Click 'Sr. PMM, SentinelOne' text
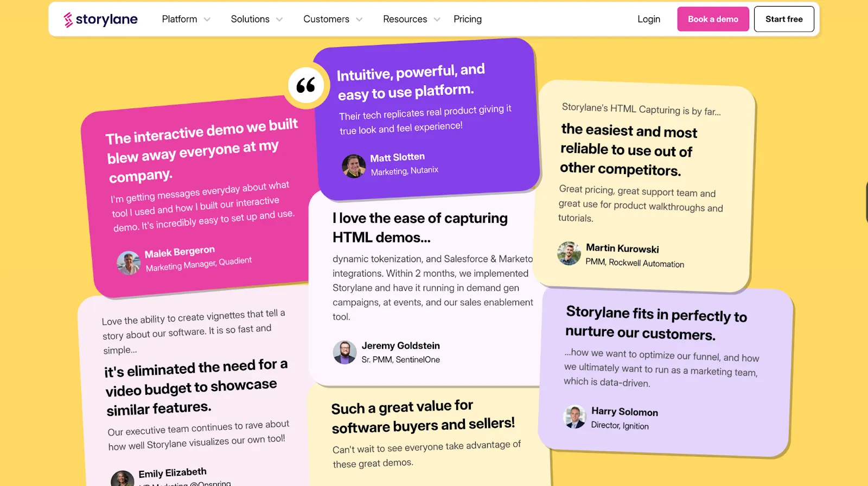 point(401,360)
